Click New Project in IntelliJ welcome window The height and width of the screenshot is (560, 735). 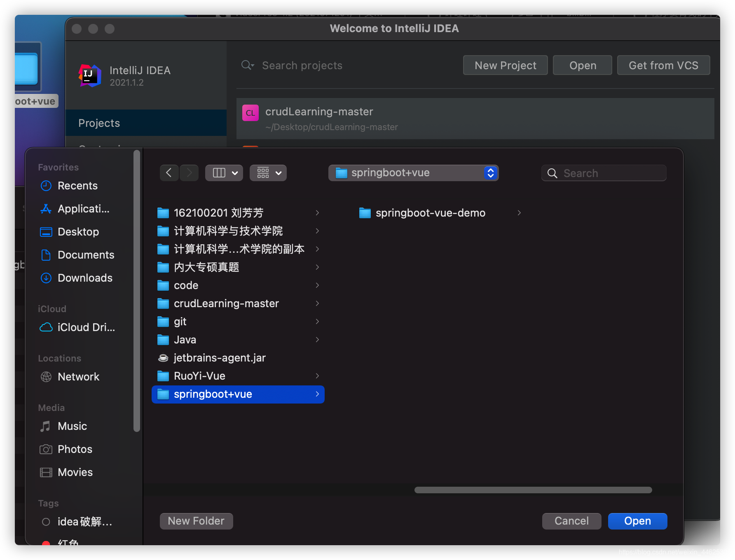tap(505, 65)
